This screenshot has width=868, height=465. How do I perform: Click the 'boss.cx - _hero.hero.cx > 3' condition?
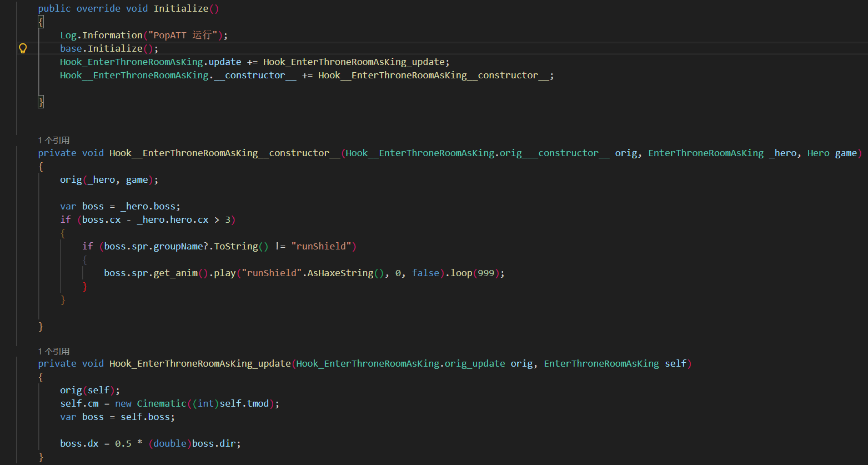point(156,219)
